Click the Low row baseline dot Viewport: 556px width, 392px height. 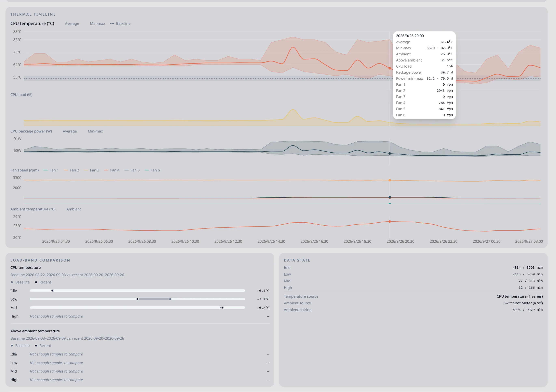pos(170,299)
